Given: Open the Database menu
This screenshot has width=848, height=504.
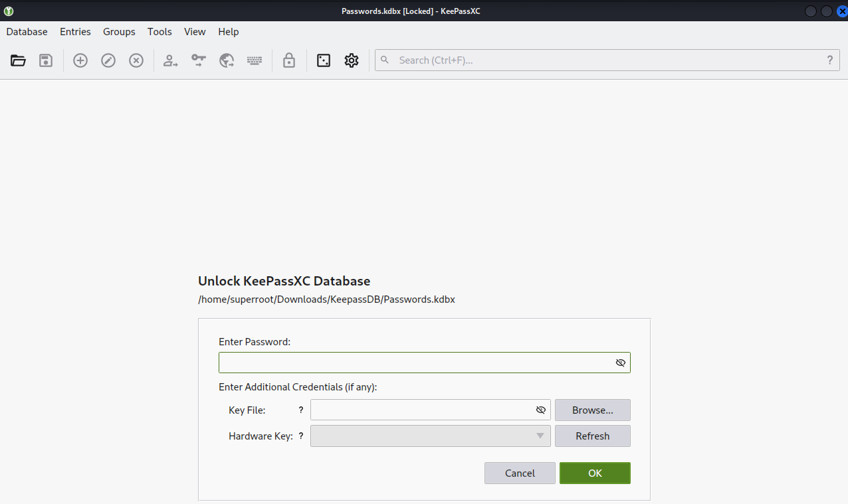Looking at the screenshot, I should point(27,32).
